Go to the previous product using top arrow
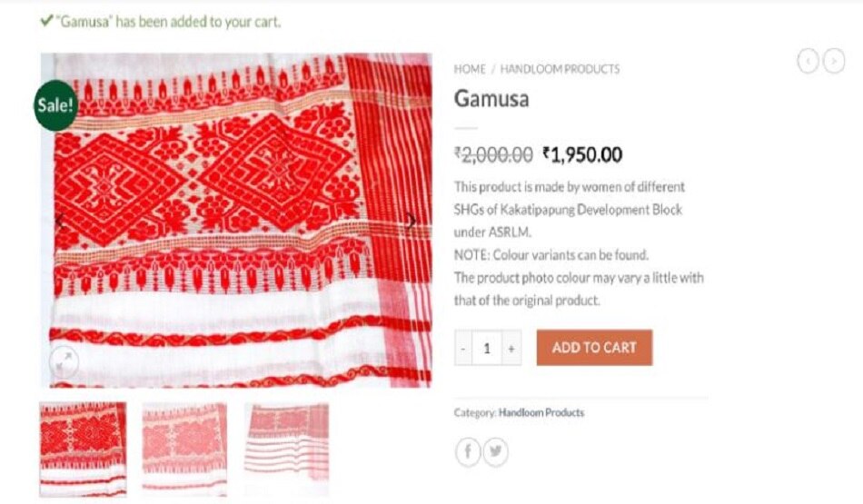 click(x=808, y=61)
